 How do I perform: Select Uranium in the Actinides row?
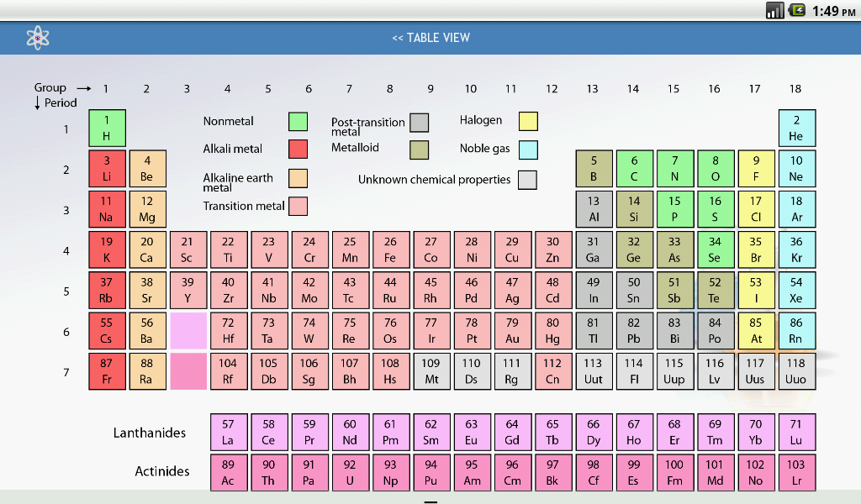pos(351,472)
